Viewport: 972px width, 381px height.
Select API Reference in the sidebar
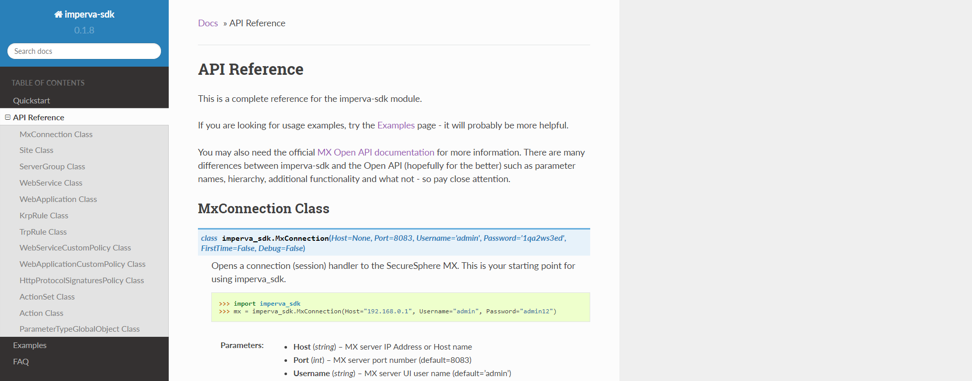(x=38, y=117)
